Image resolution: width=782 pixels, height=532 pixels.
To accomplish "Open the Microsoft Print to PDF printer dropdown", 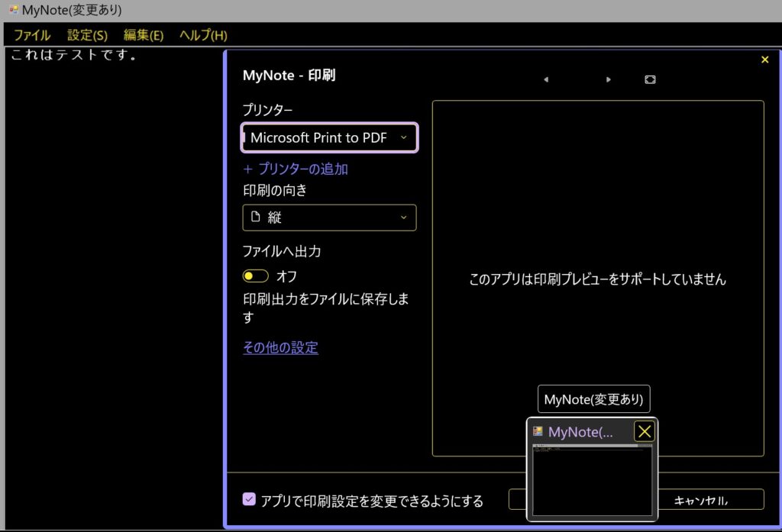I will (x=329, y=137).
